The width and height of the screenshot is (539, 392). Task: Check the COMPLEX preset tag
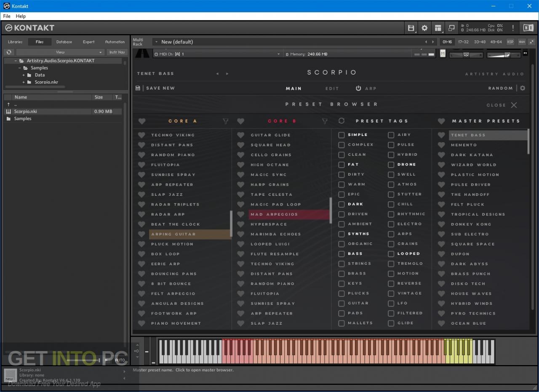point(342,145)
